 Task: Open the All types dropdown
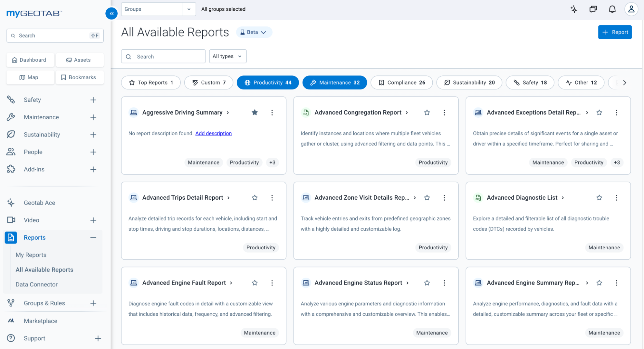[227, 56]
